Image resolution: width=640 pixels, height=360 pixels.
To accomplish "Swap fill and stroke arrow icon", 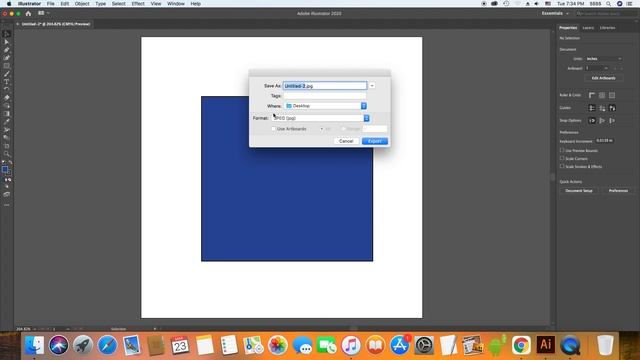I will pos(10,162).
